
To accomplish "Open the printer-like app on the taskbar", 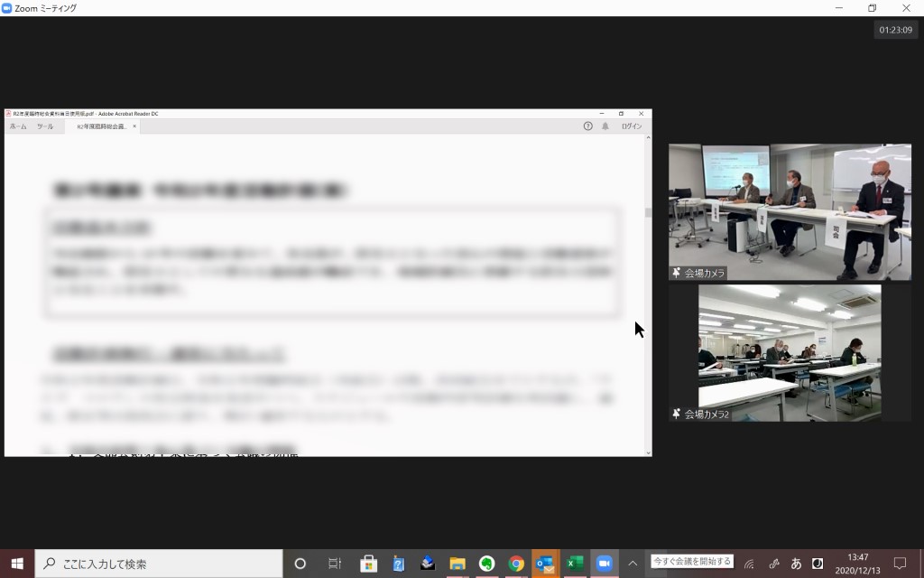I will (428, 564).
